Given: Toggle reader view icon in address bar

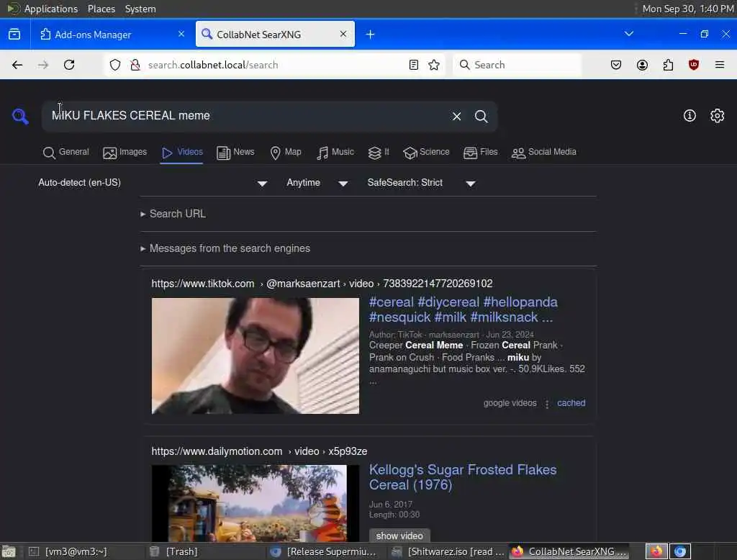Looking at the screenshot, I should (x=414, y=65).
